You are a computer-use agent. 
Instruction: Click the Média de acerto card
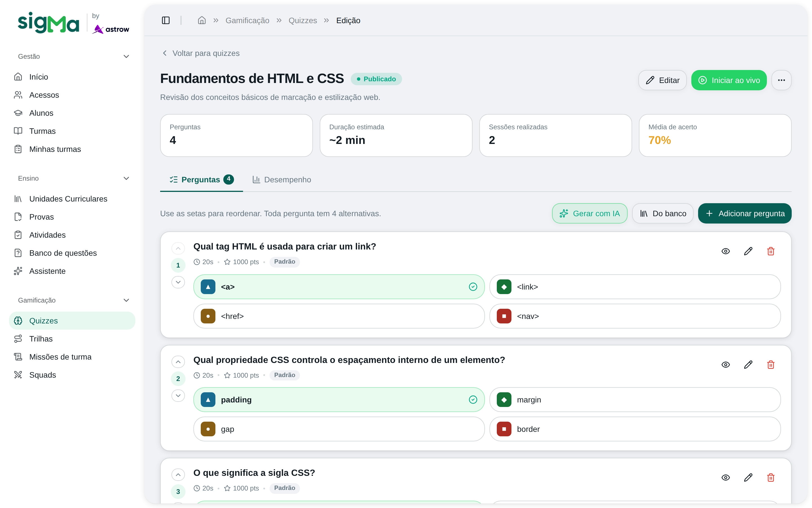715,135
